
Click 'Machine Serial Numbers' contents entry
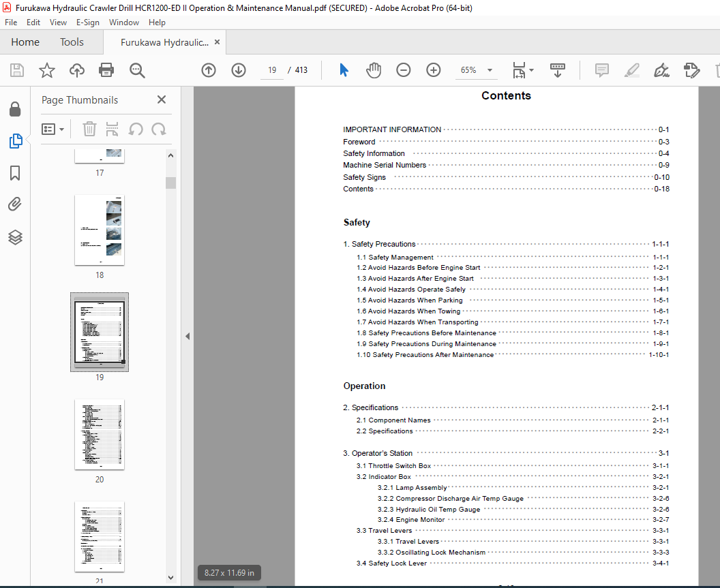coord(506,166)
